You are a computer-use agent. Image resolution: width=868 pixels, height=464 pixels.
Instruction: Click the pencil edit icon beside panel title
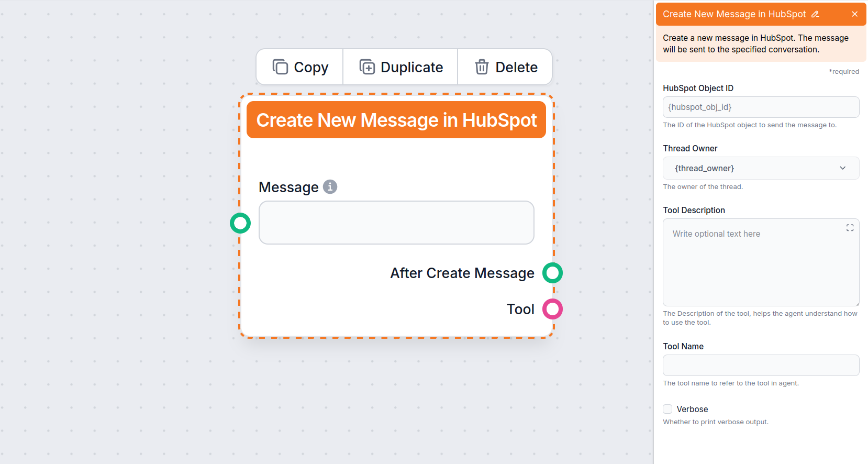coord(815,14)
